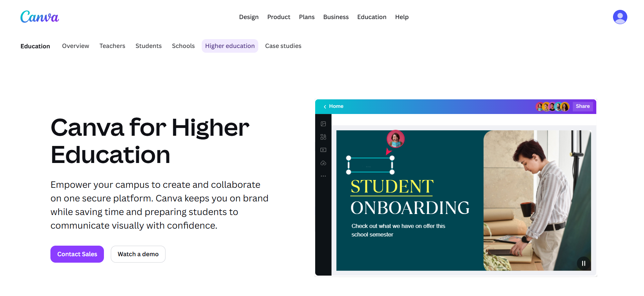Viewport: 644px width, 296px height.
Task: Select the Higher education tab
Action: click(x=230, y=46)
